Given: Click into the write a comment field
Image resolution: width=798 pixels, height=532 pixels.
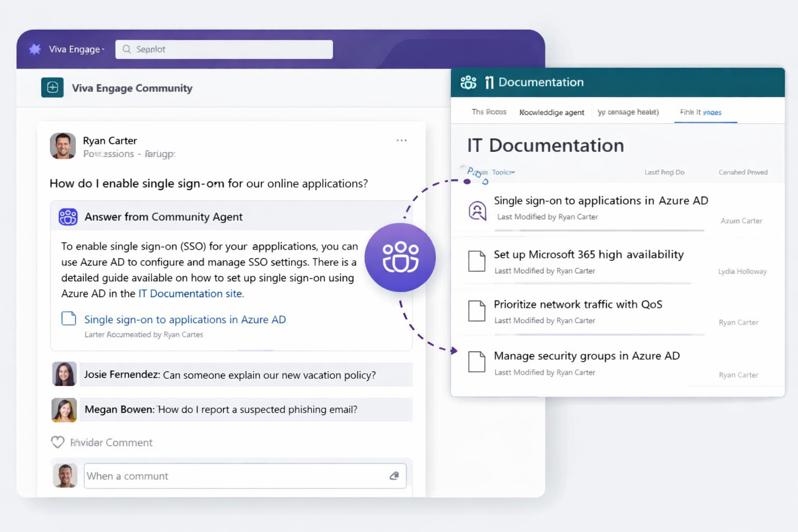Looking at the screenshot, I should pyautogui.click(x=234, y=476).
